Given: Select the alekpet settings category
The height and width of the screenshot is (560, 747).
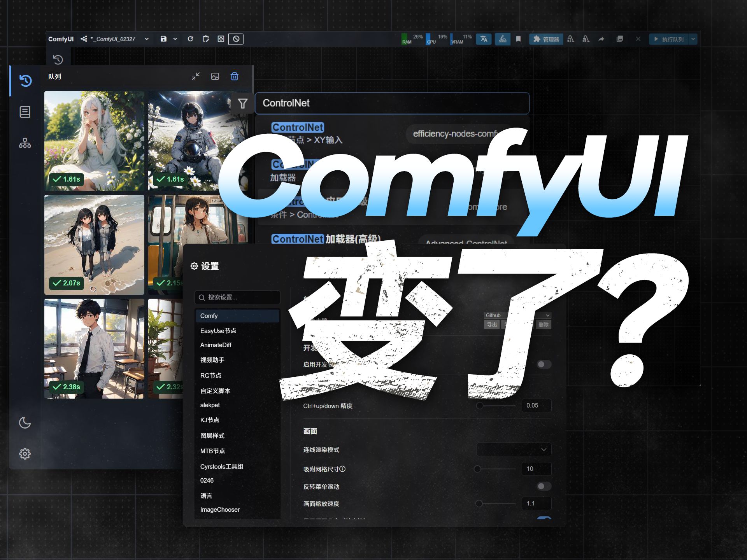Looking at the screenshot, I should [x=237, y=405].
